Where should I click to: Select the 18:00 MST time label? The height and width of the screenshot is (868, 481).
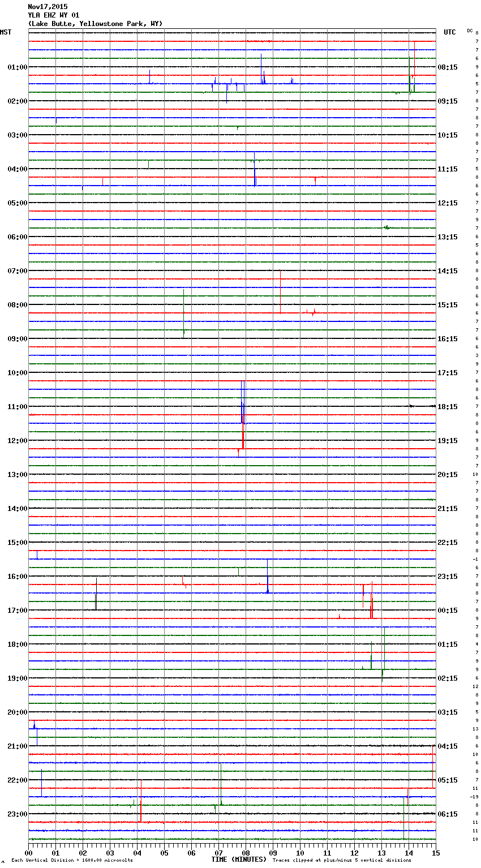coord(18,644)
